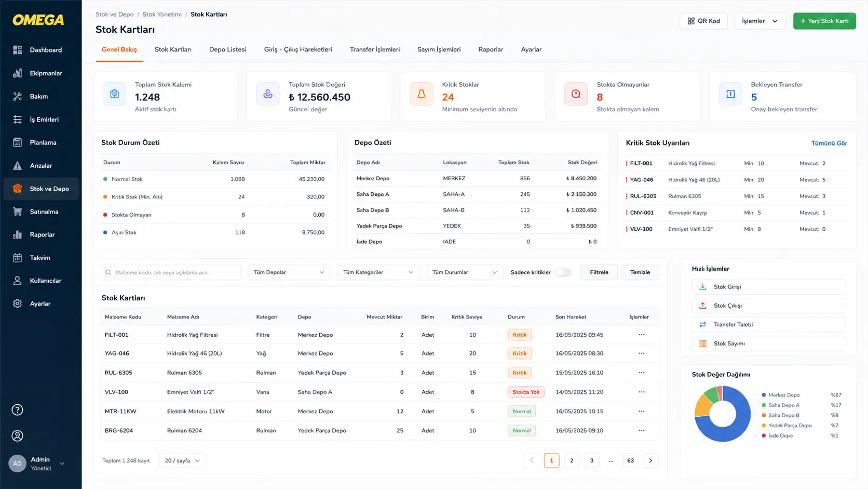Open the Arızalar warning triangle icon
This screenshot has width=868, height=489.
coord(17,166)
